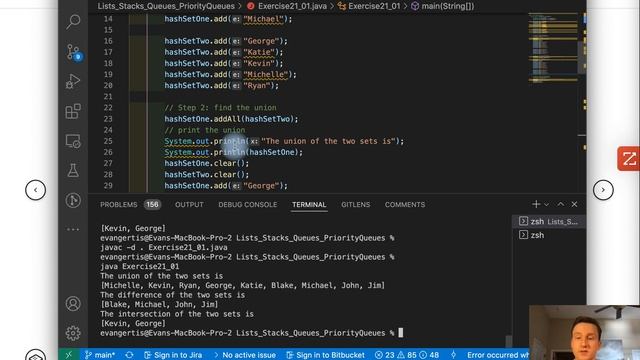
Task: Open remote window indicator in status bar
Action: [69, 355]
